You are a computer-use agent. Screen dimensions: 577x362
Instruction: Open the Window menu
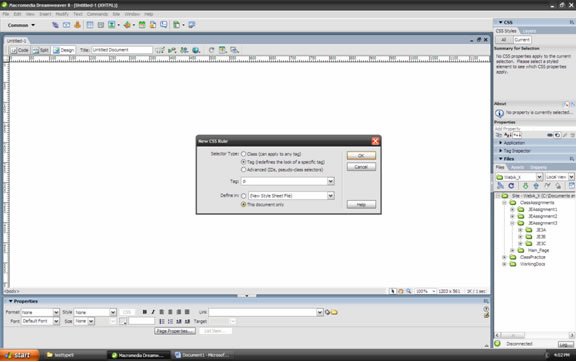(132, 14)
